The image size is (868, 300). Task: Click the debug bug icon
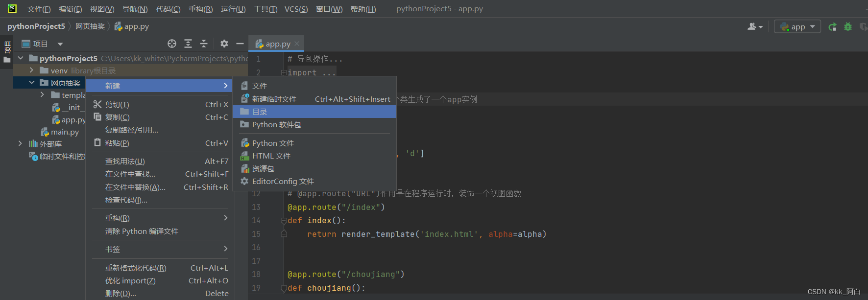[x=848, y=26]
